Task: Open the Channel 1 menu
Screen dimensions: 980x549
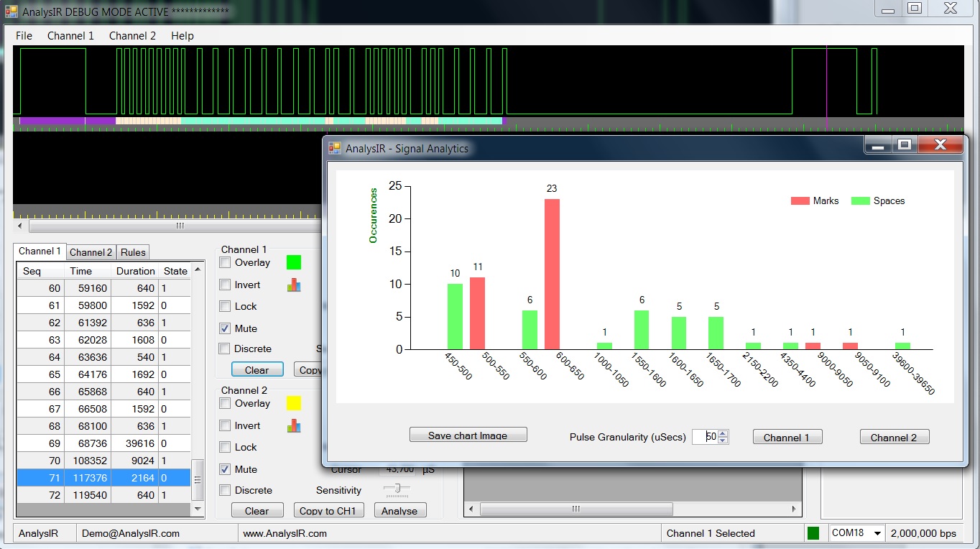Action: 70,36
